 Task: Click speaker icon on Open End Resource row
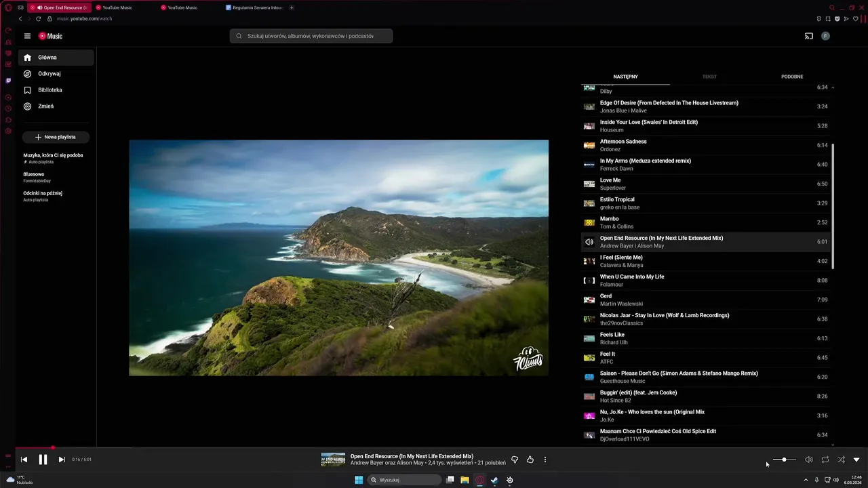click(x=589, y=242)
